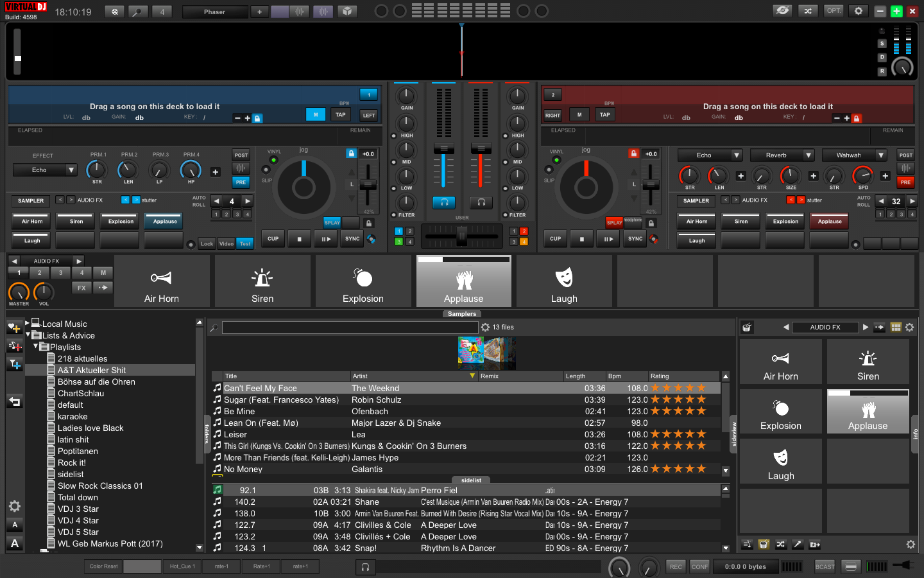Toggle left deck vinyl mode indicator

(x=273, y=160)
